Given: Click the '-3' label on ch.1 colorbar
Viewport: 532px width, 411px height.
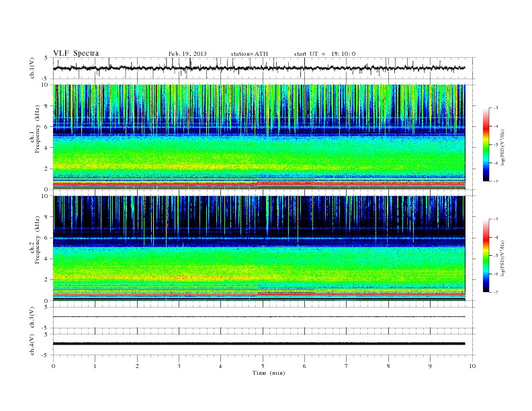Looking at the screenshot, I should pyautogui.click(x=495, y=108).
